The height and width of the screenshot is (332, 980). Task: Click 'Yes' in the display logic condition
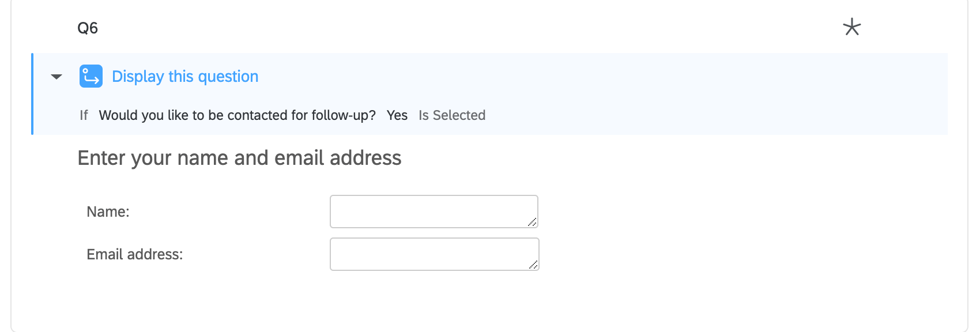point(397,115)
